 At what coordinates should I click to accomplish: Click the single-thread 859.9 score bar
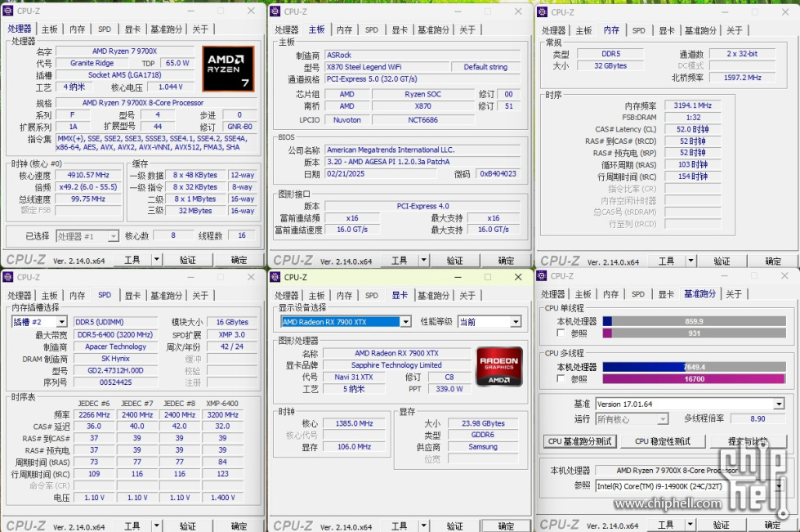pyautogui.click(x=694, y=321)
